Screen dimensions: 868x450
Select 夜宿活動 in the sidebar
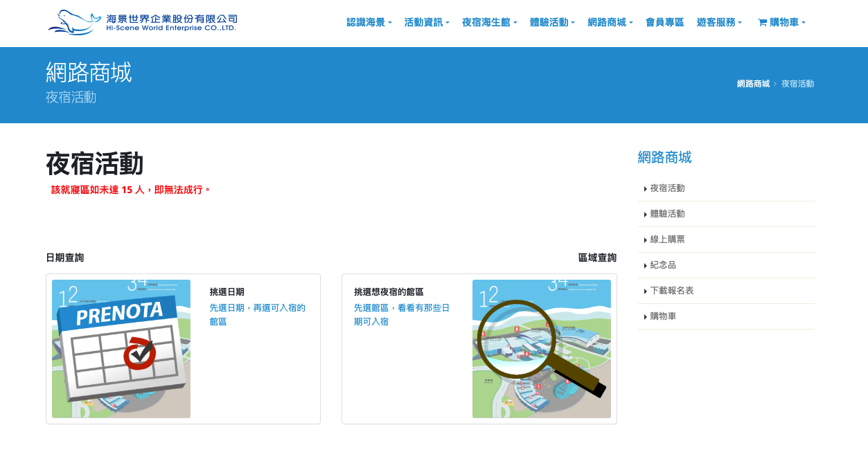tap(667, 188)
